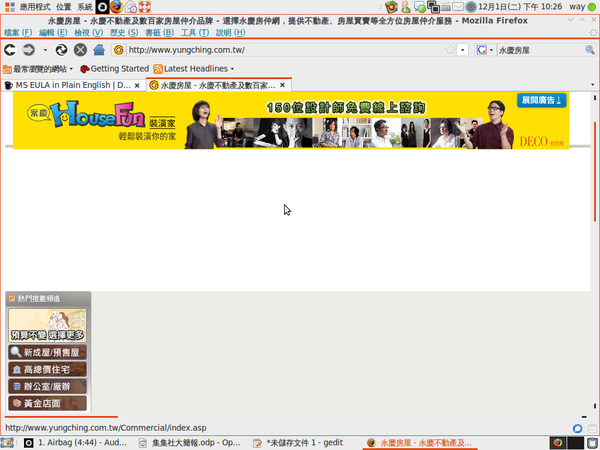Click the vertical page scrollbar

595,171
